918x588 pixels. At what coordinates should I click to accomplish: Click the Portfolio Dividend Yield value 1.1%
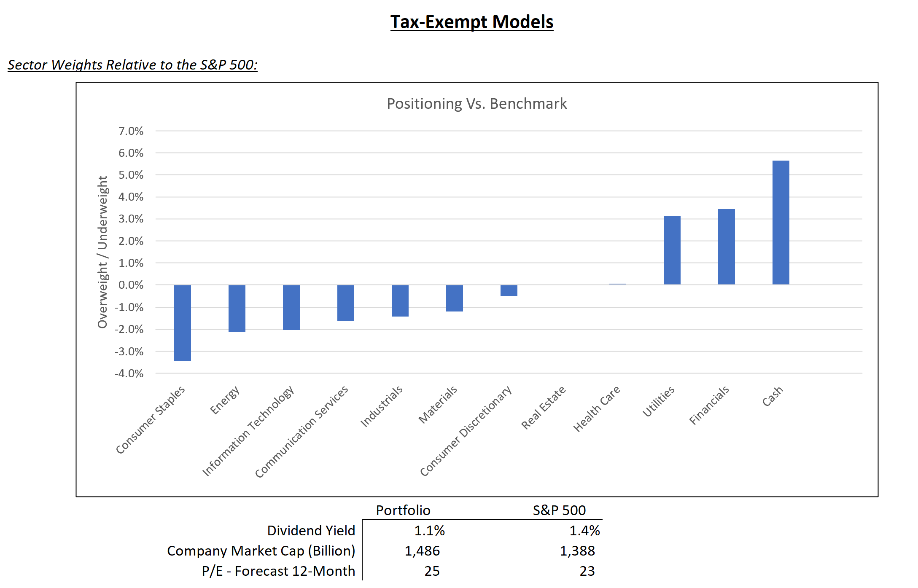pos(429,531)
